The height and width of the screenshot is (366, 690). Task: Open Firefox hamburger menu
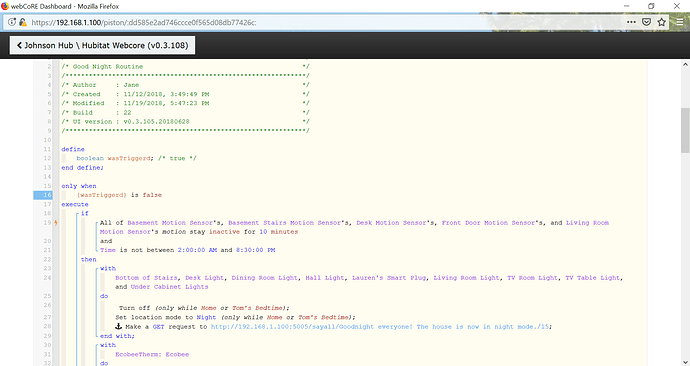(x=680, y=22)
